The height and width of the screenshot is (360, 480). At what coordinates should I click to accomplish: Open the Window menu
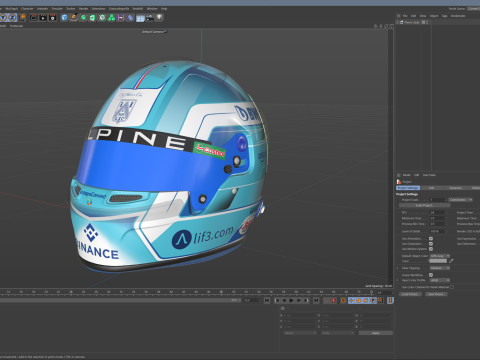[x=152, y=9]
